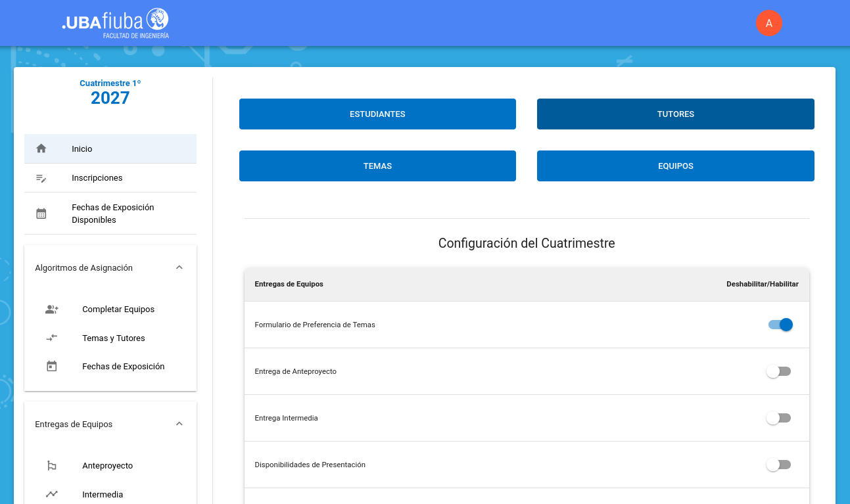This screenshot has width=850, height=504.
Task: Collapse the Entregas de Equipos sidebar section
Action: [x=179, y=424]
